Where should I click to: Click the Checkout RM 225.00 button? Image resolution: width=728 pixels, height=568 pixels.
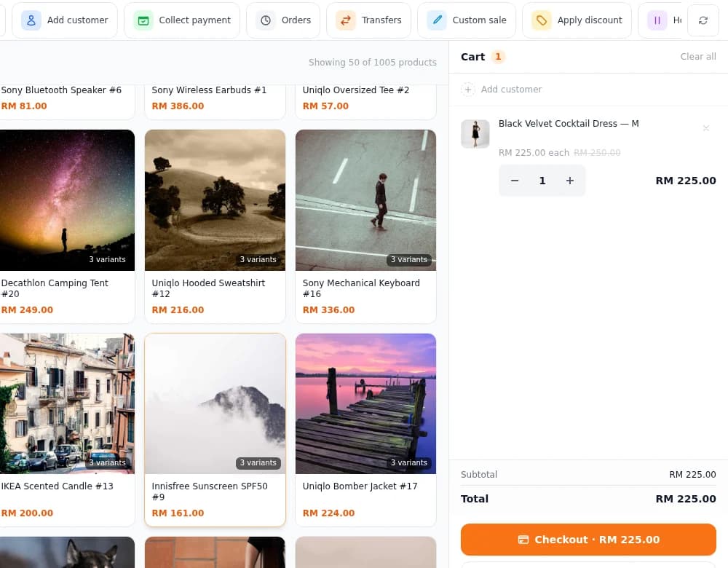tap(588, 540)
